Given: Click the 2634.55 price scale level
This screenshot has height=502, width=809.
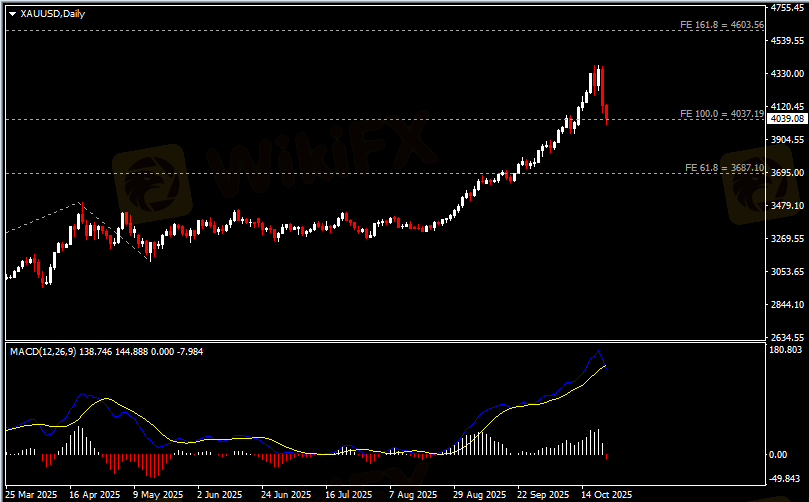Looking at the screenshot, I should tap(787, 337).
